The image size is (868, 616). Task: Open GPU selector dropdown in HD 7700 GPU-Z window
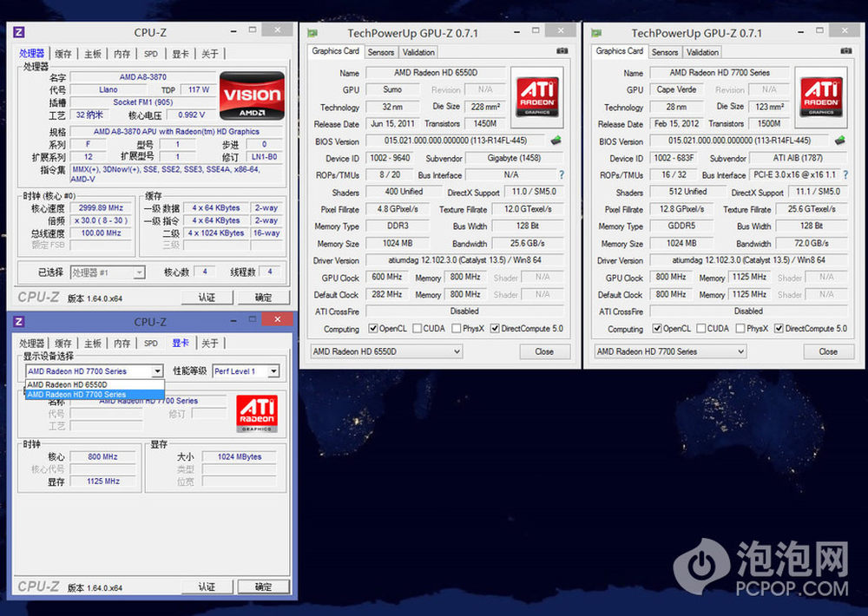click(670, 351)
